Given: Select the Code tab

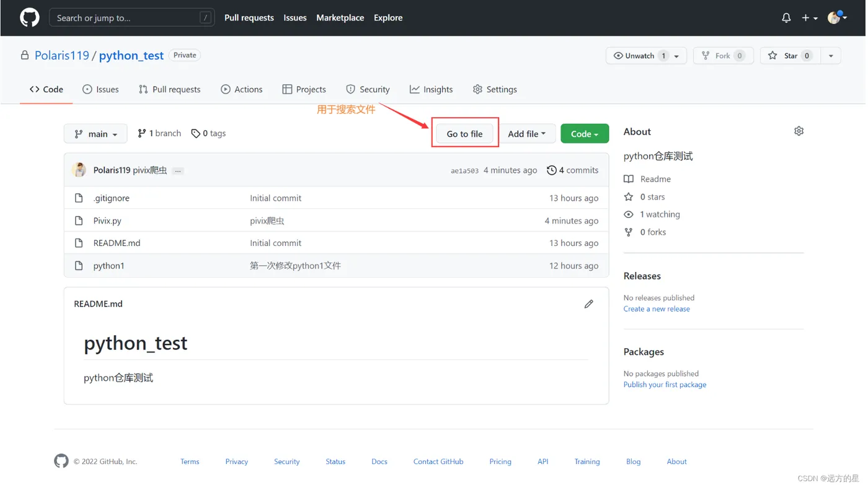Looking at the screenshot, I should tap(46, 89).
